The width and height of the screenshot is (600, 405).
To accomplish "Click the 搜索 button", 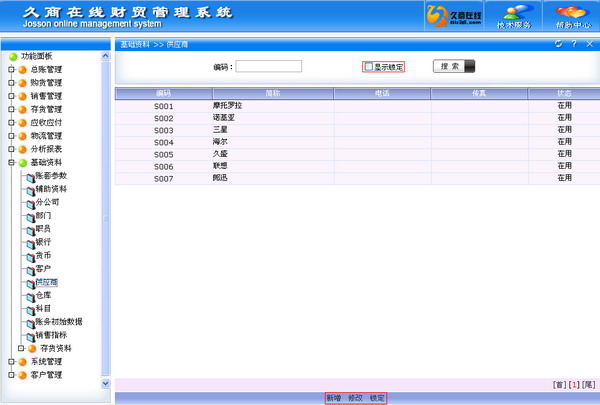I will tap(454, 66).
